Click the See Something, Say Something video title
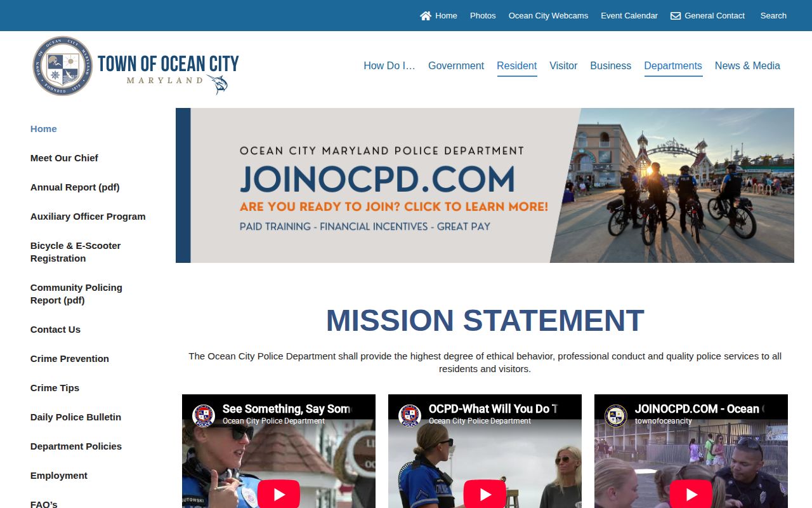This screenshot has width=812, height=508. [287, 409]
